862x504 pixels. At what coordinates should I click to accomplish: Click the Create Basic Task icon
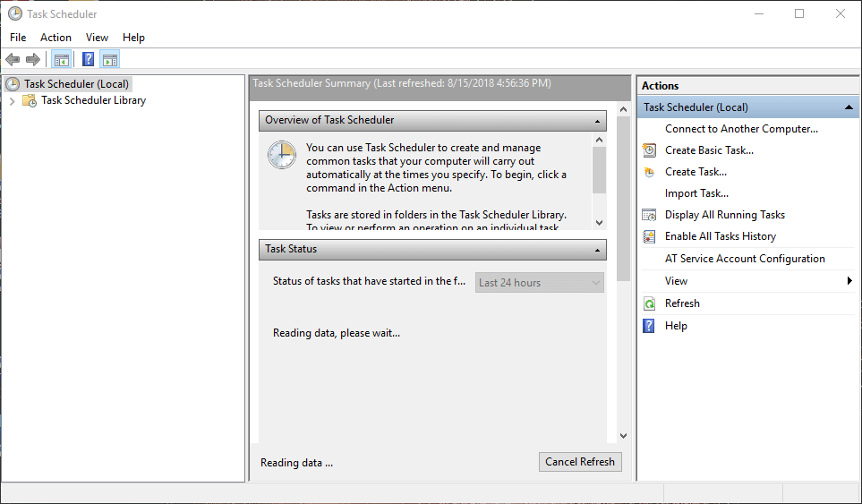click(649, 150)
